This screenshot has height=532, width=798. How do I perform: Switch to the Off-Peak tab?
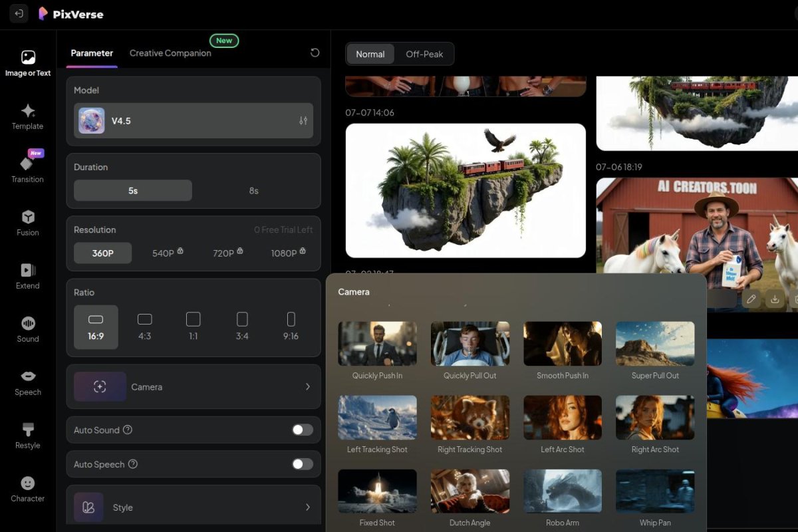click(x=425, y=54)
